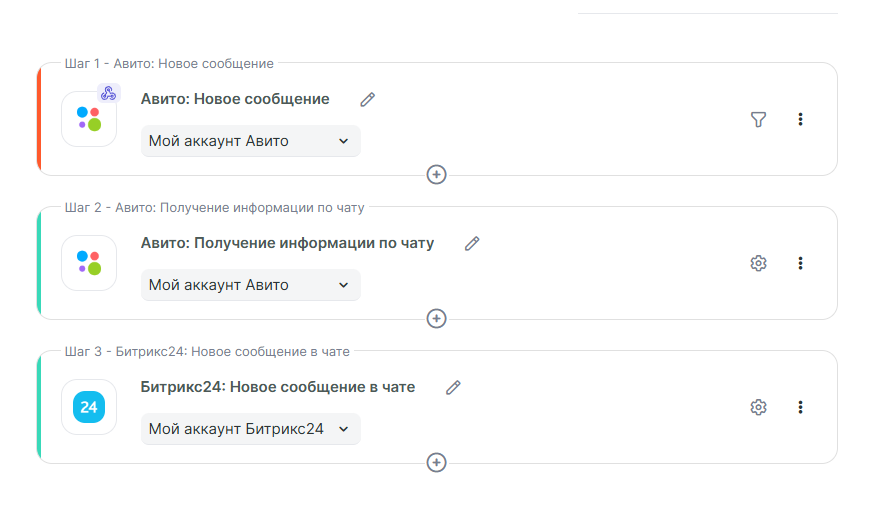Image resolution: width=872 pixels, height=511 pixels.
Task: Click the webhook badge on step 1's Avito icon
Action: click(x=108, y=94)
